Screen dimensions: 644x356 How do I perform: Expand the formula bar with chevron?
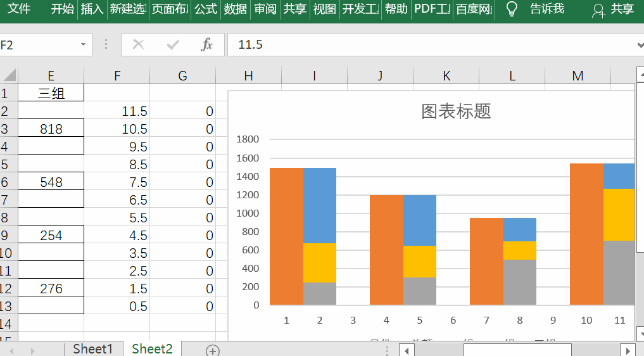click(x=640, y=44)
